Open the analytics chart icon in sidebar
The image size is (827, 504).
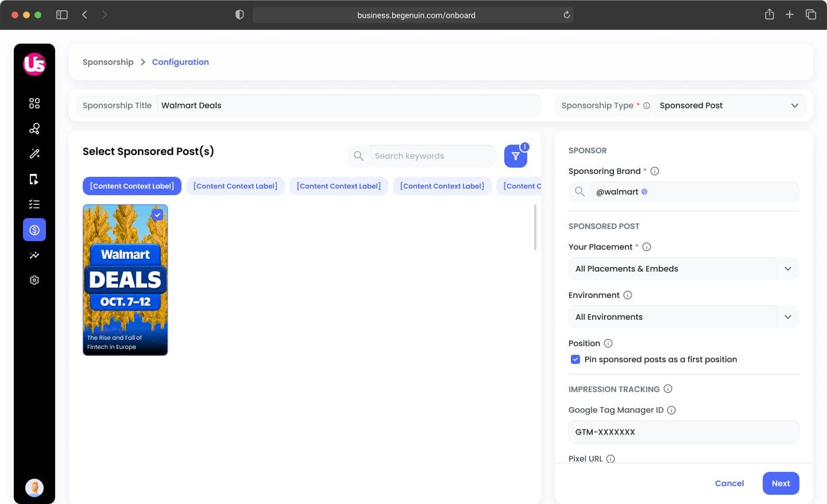coord(34,255)
